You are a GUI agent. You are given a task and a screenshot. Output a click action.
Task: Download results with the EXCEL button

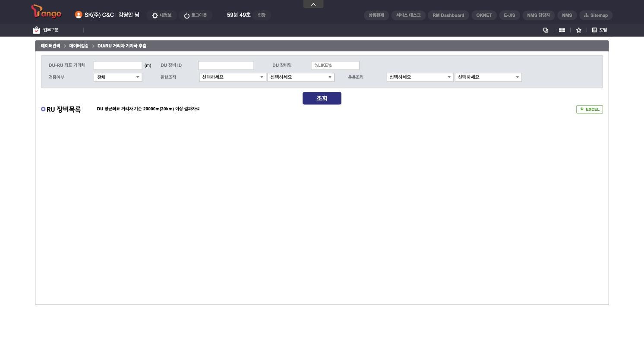590,109
